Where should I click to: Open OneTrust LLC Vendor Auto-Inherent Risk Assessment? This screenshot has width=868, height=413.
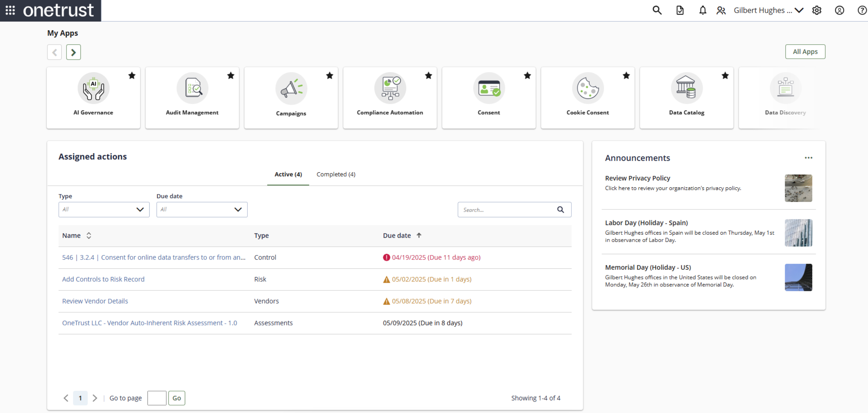pos(150,323)
